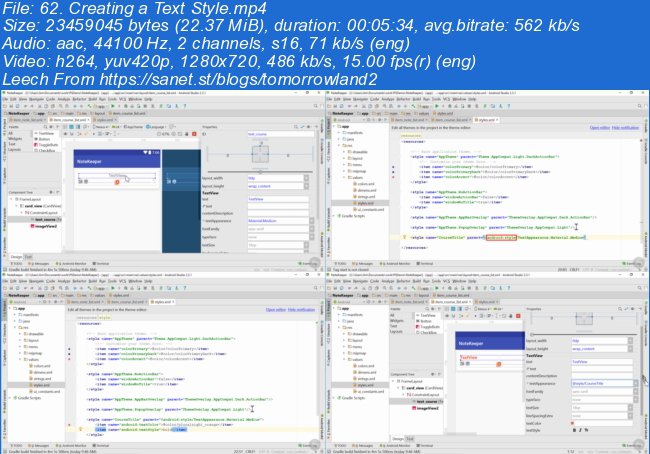Click the search icon in the bottom-right frame's Properties header
Viewport: 650px width, 454px height.
(x=620, y=309)
